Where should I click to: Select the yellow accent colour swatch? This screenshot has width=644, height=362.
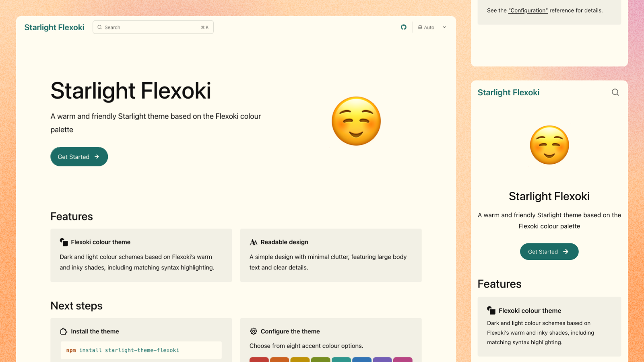click(300, 360)
